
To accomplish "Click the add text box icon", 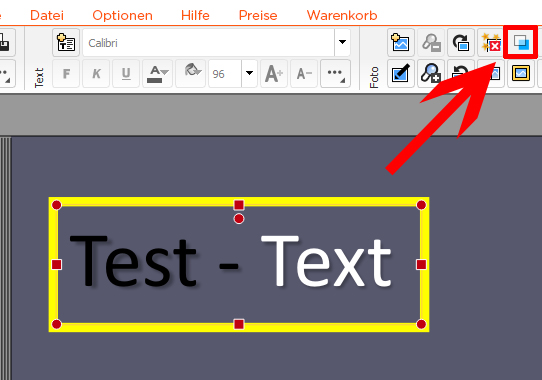I will click(x=66, y=43).
